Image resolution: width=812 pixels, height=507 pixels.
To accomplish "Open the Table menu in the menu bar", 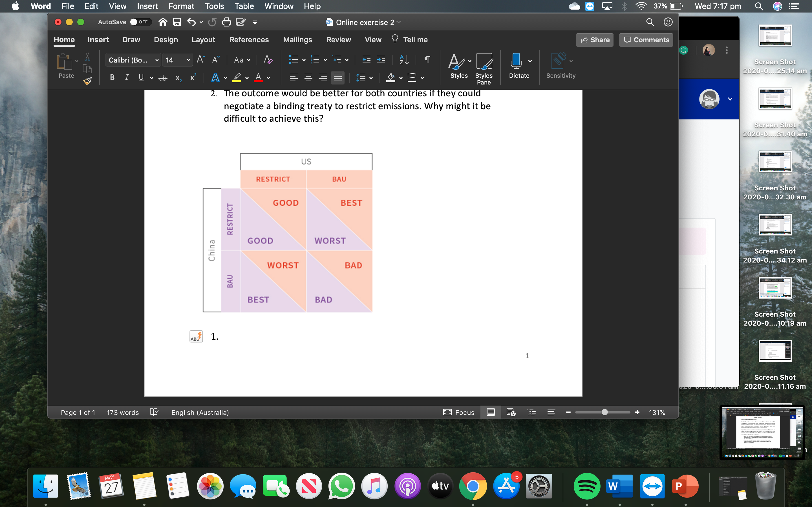I will click(x=244, y=6).
